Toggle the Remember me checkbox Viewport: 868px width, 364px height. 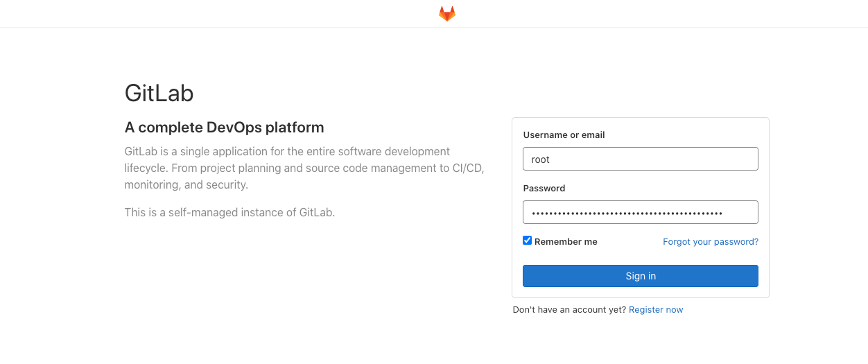tap(527, 241)
